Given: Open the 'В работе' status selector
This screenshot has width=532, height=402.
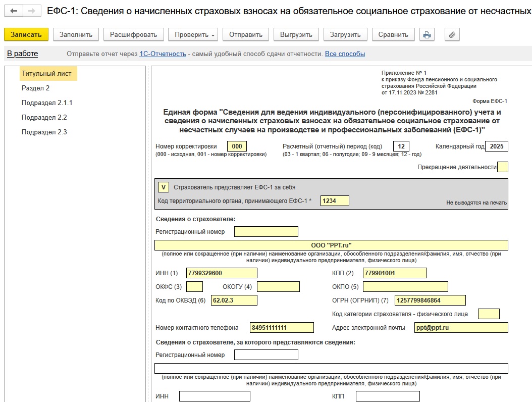Looking at the screenshot, I should [x=22, y=54].
